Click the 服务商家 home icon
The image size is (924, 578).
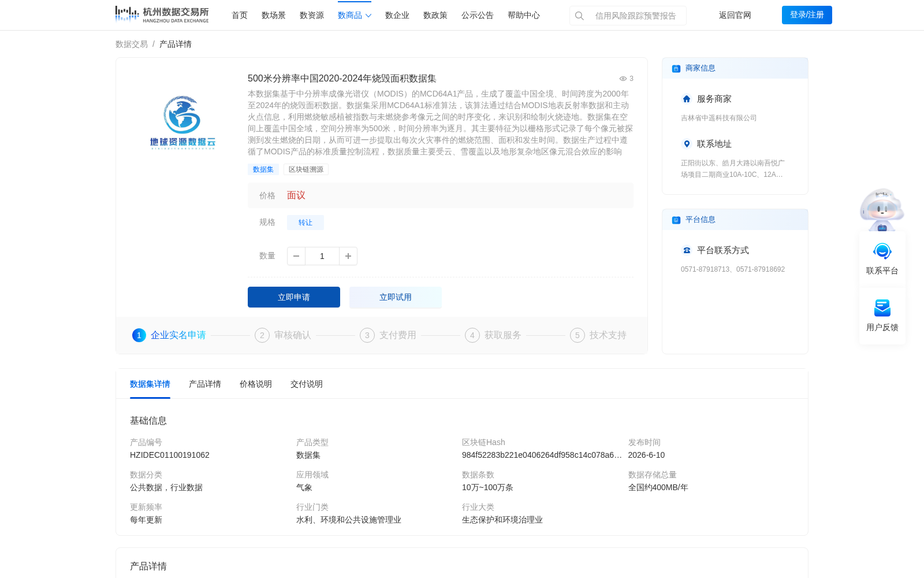coord(687,99)
